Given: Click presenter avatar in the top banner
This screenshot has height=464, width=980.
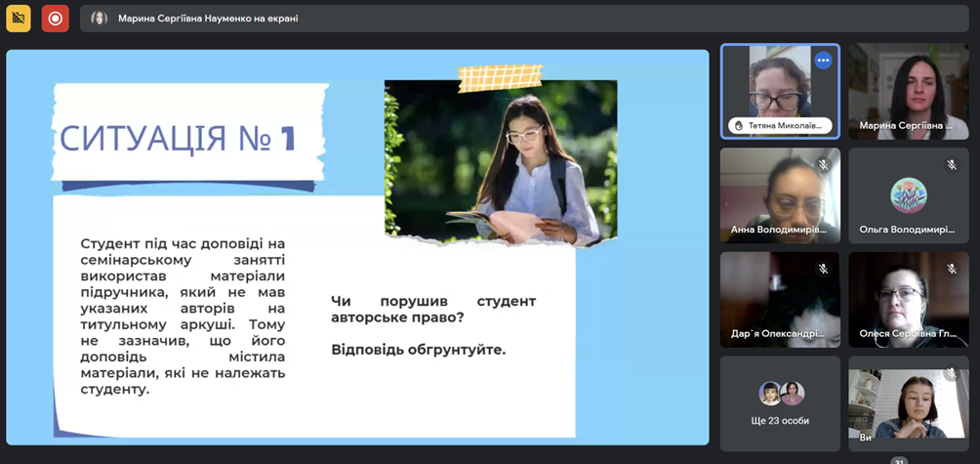Looking at the screenshot, I should pos(99,19).
